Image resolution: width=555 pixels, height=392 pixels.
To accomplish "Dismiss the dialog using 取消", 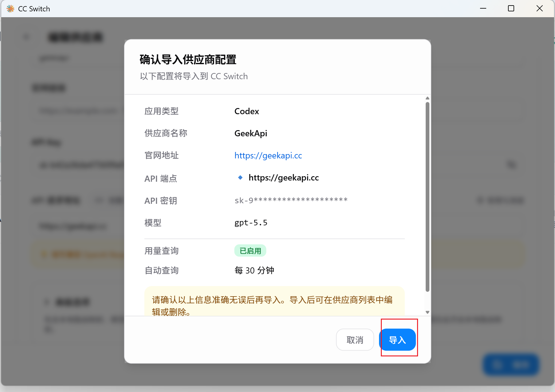I will click(355, 340).
